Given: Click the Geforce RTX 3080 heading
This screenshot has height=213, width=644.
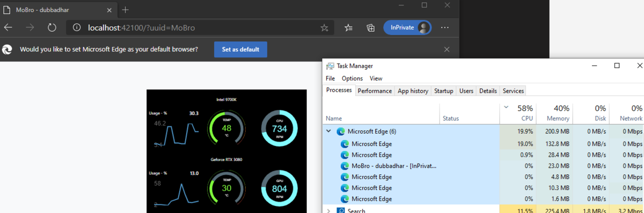Looking at the screenshot, I should pyautogui.click(x=226, y=159).
